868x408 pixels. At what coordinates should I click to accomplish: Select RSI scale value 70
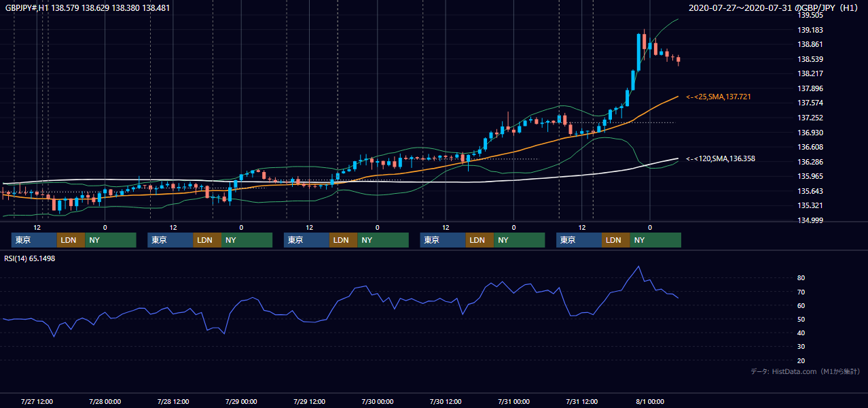pyautogui.click(x=801, y=292)
